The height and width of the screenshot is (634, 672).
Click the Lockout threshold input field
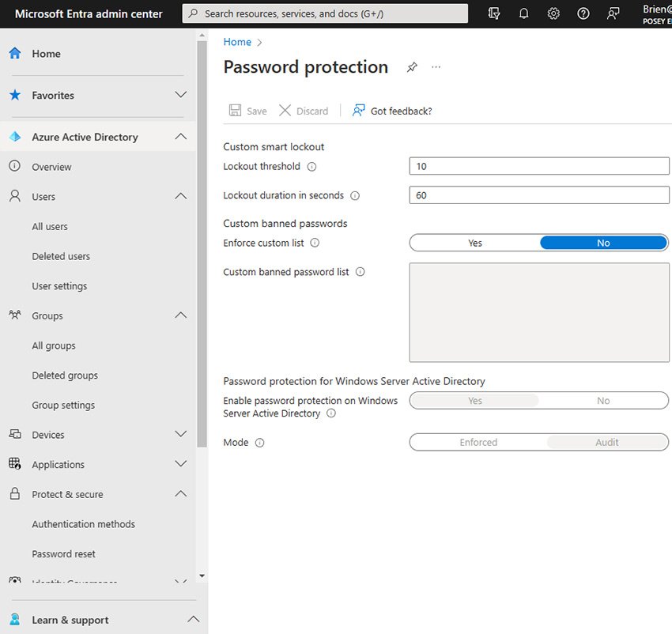538,166
